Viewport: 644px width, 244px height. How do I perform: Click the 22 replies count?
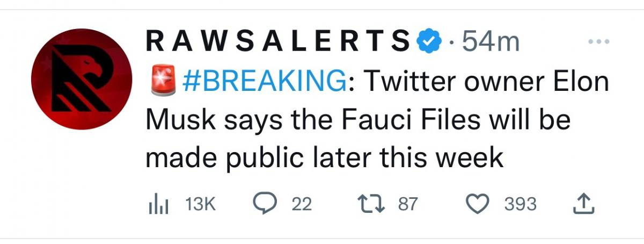click(x=302, y=204)
